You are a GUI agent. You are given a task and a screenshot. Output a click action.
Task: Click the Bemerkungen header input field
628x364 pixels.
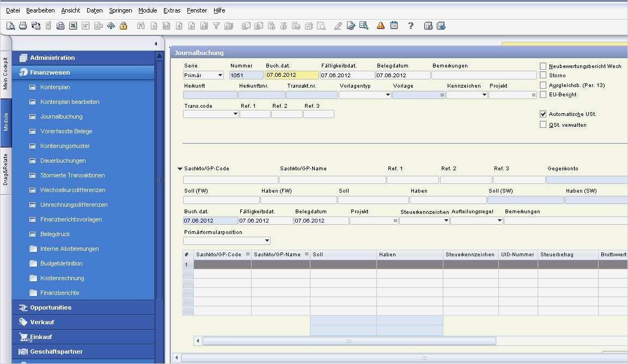point(484,76)
